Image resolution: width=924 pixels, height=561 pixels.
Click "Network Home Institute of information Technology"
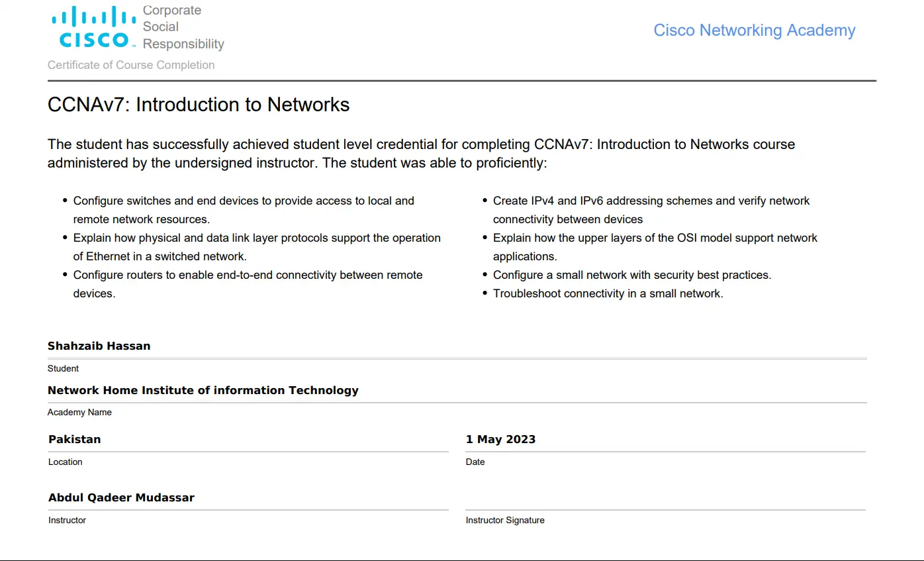pos(203,390)
